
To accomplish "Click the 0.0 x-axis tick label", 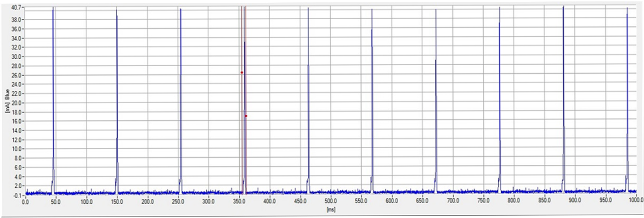I will tap(26, 201).
